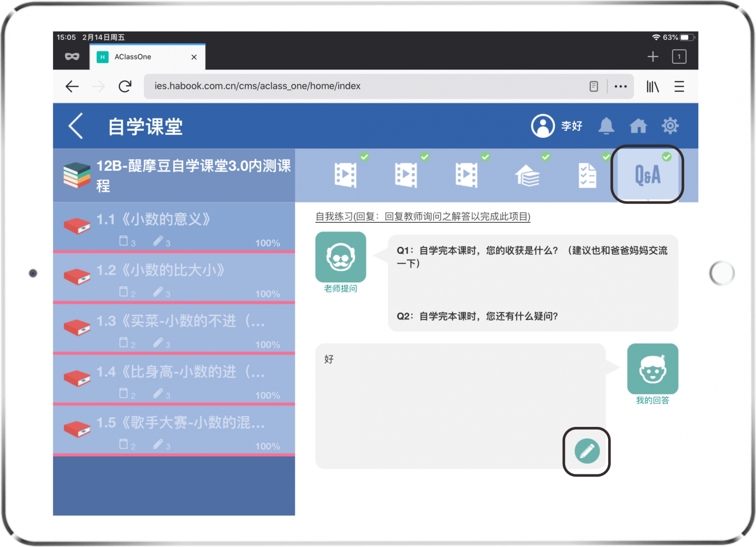756x547 pixels.
Task: Open the settings gear icon
Action: click(x=670, y=126)
